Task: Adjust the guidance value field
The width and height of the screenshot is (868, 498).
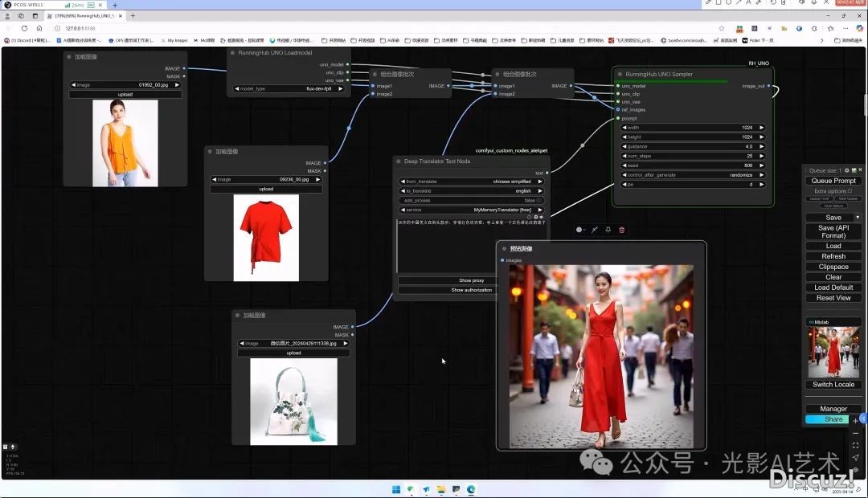Action: click(693, 147)
